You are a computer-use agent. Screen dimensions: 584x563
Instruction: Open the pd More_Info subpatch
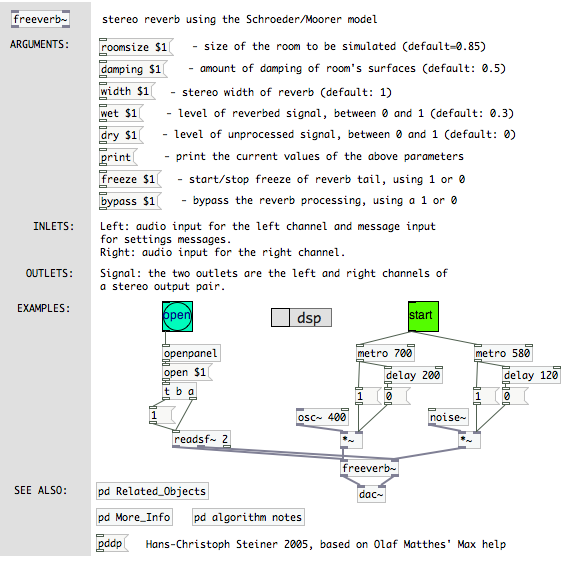click(x=134, y=517)
